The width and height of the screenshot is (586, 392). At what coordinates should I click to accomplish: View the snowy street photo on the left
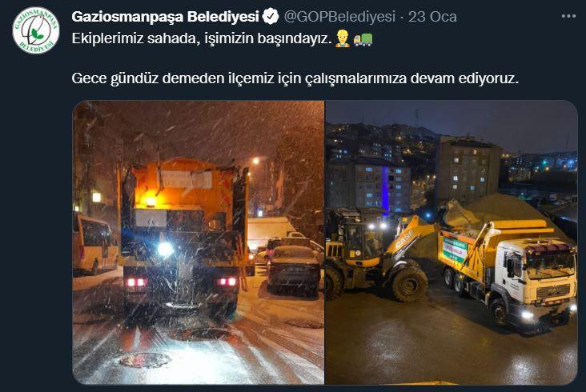(x=199, y=242)
